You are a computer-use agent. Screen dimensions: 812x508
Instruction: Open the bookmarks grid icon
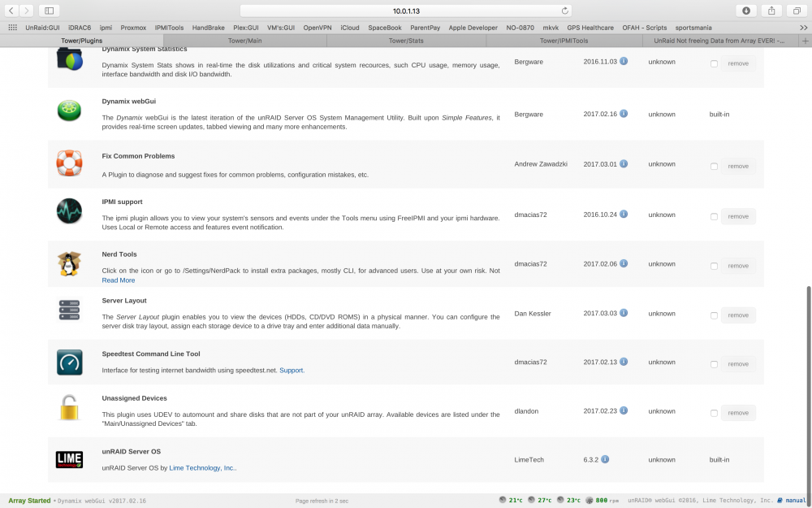tap(12, 28)
